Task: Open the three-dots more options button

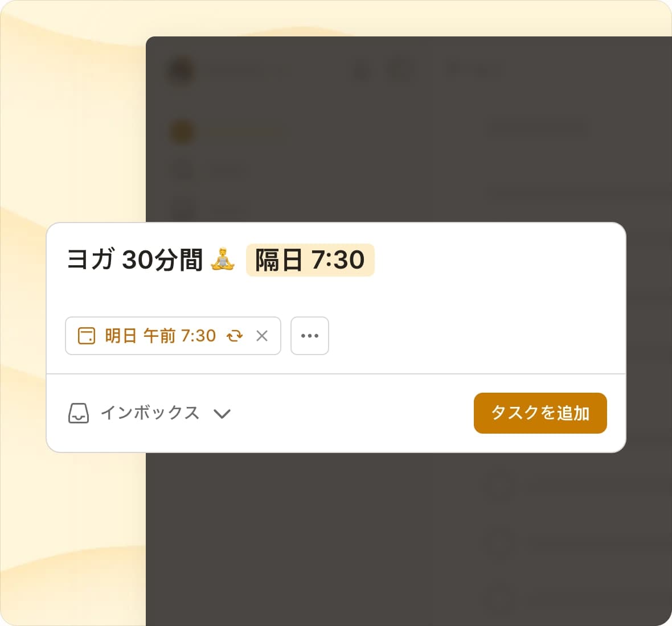Action: point(310,336)
